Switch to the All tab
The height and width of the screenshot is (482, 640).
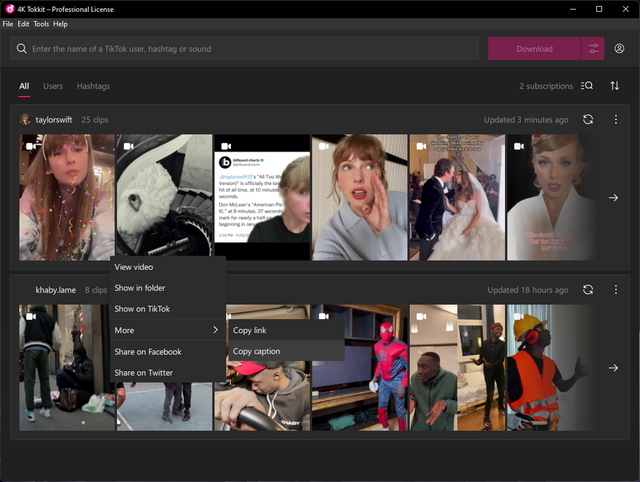click(24, 86)
